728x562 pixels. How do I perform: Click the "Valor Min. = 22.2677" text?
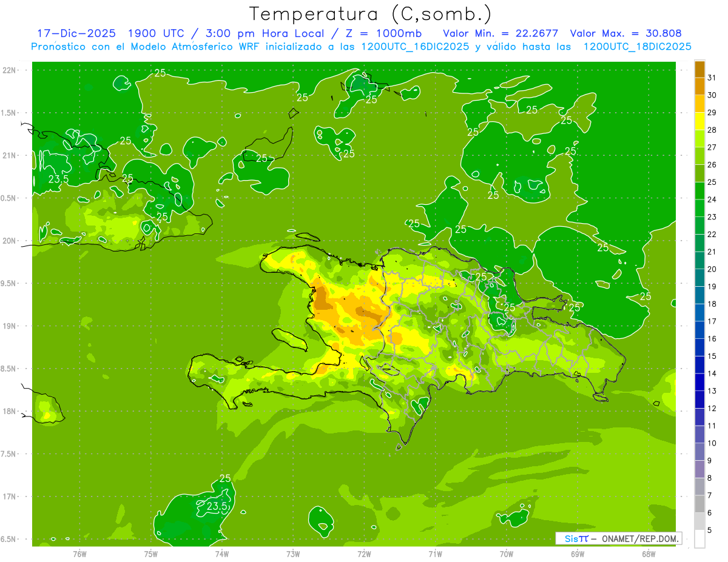point(500,33)
